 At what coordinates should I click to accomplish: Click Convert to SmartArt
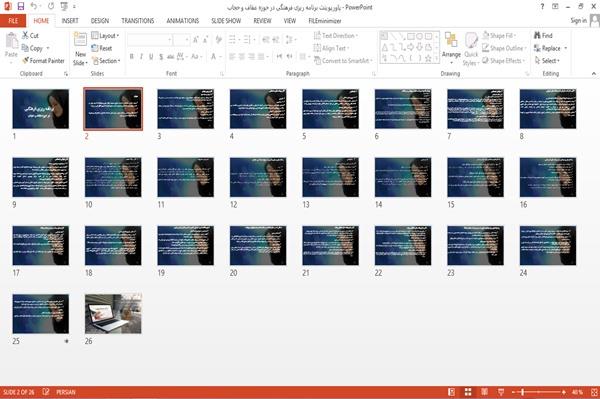(x=343, y=60)
